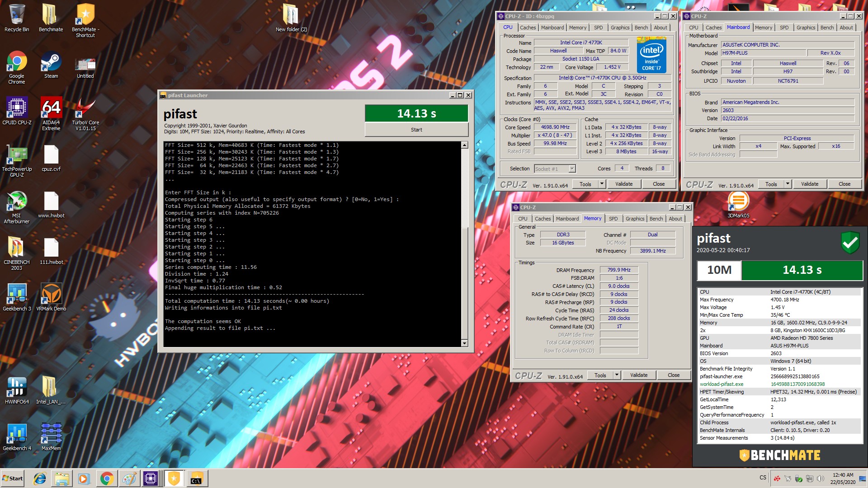Launch 3DMark05 desktop icon
868x488 pixels.
pos(738,206)
